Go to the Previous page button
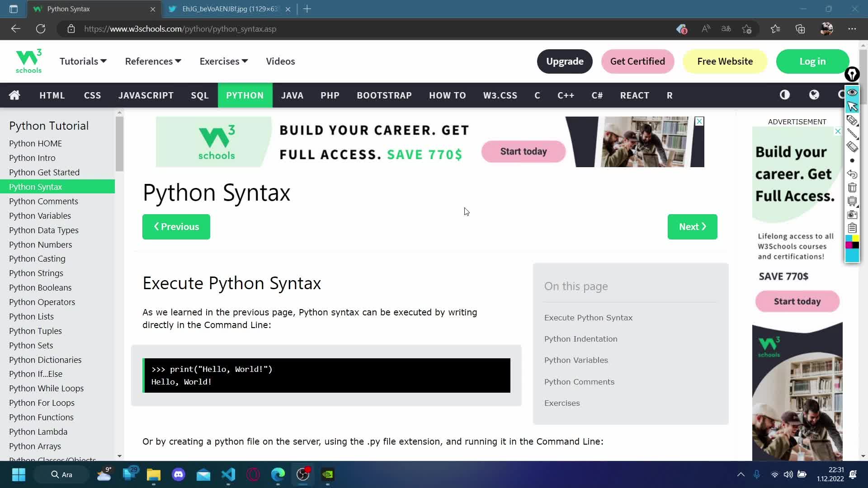Screen dimensions: 868x488 [176, 227]
